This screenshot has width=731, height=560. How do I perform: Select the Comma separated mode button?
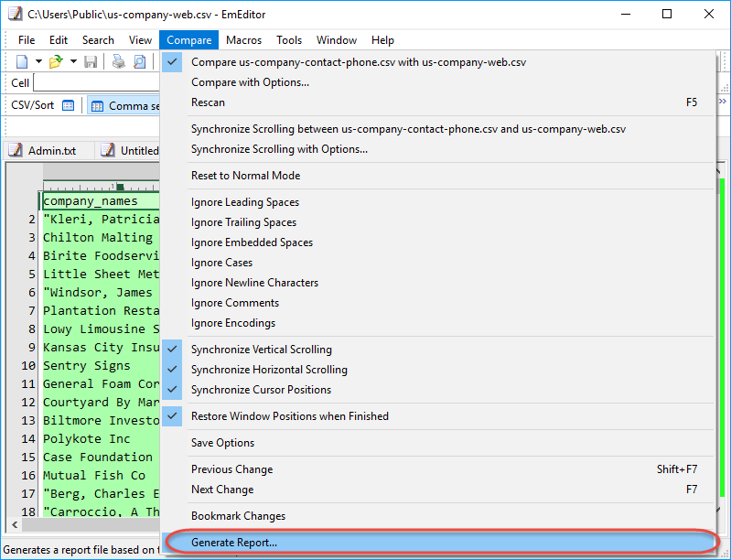[x=124, y=106]
